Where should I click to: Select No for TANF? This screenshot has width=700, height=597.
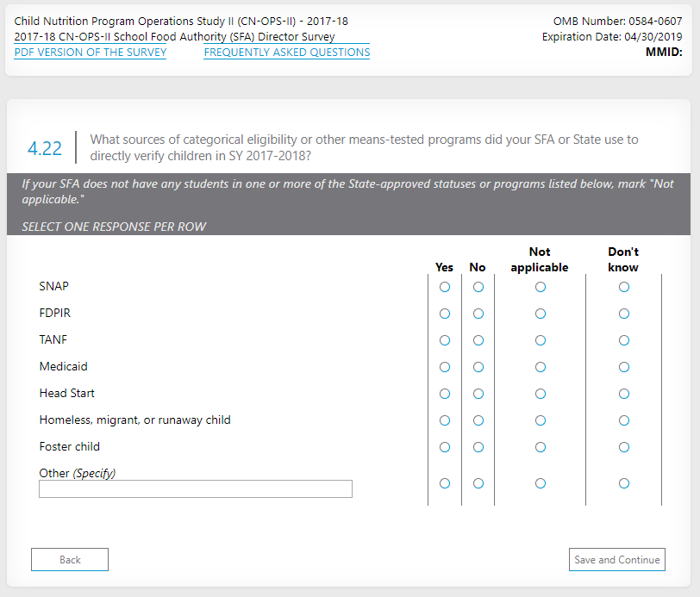(478, 341)
